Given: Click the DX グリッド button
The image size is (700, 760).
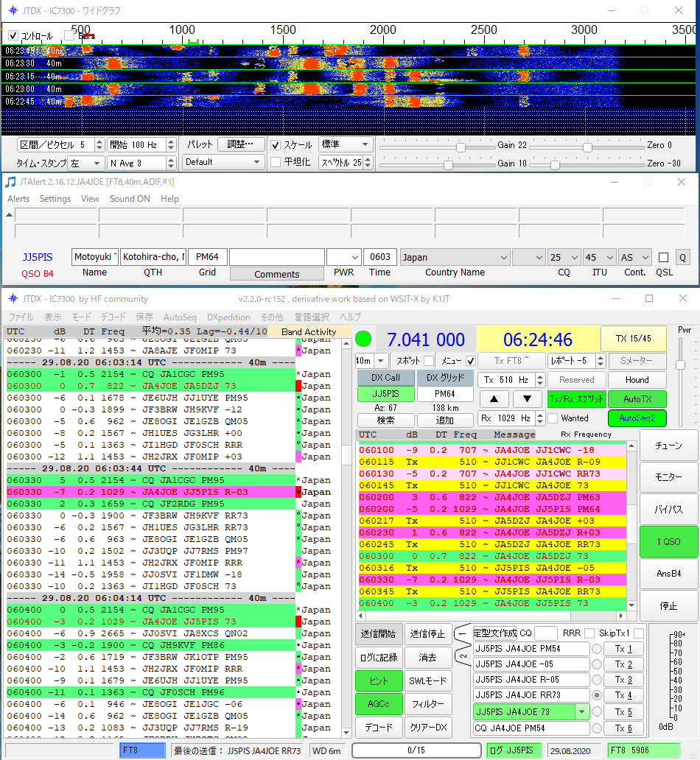Looking at the screenshot, I should point(445,378).
